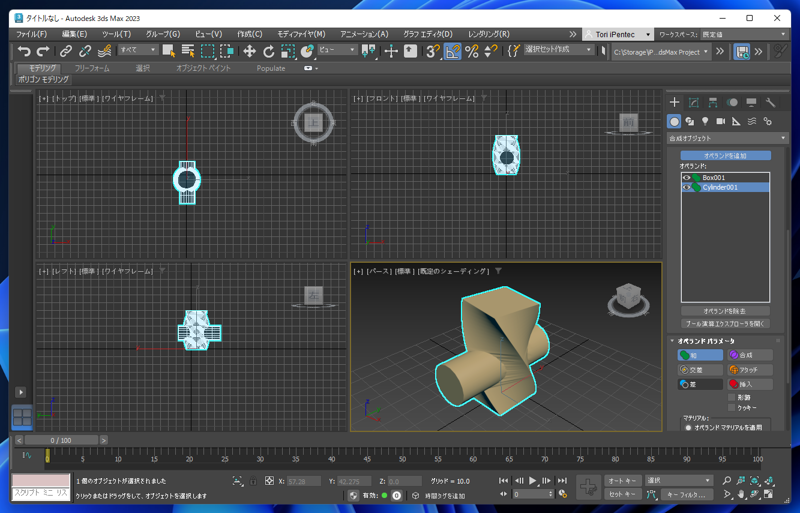Open the 選択 key filter dropdown

pyautogui.click(x=679, y=480)
